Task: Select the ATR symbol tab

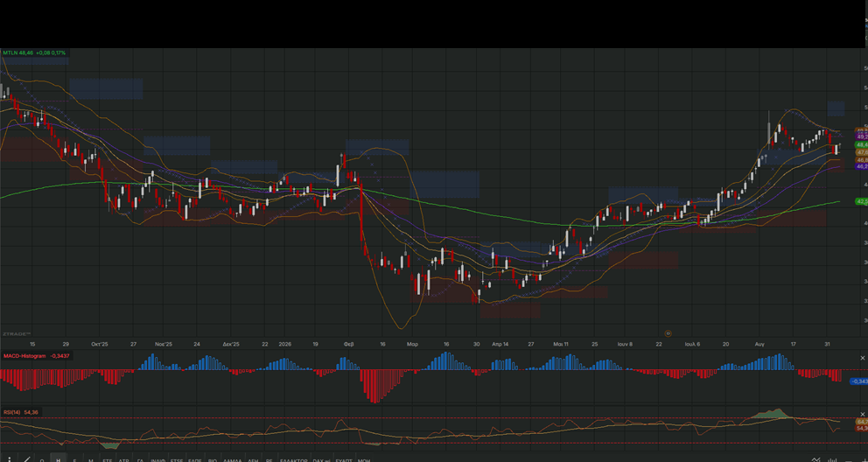Action: tap(123, 460)
